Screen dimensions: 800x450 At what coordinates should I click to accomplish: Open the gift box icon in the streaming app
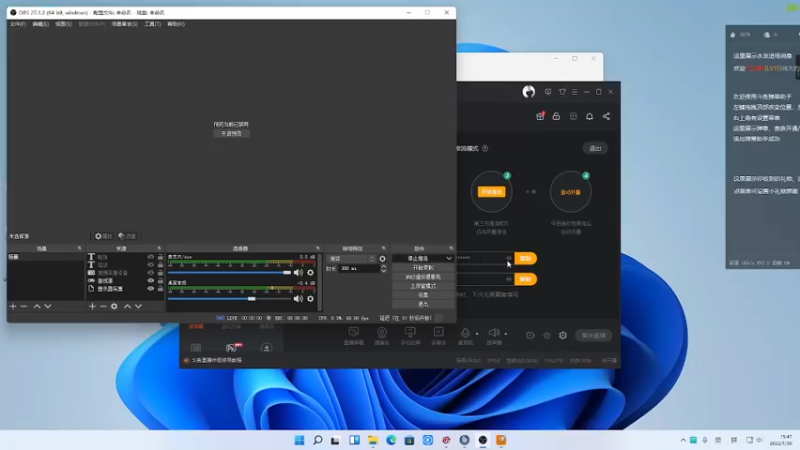540,116
